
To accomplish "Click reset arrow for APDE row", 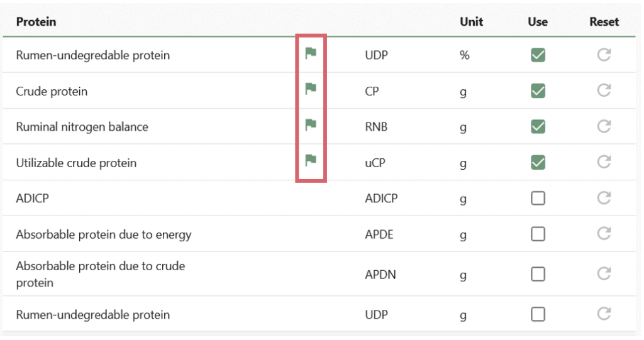I will pos(604,234).
